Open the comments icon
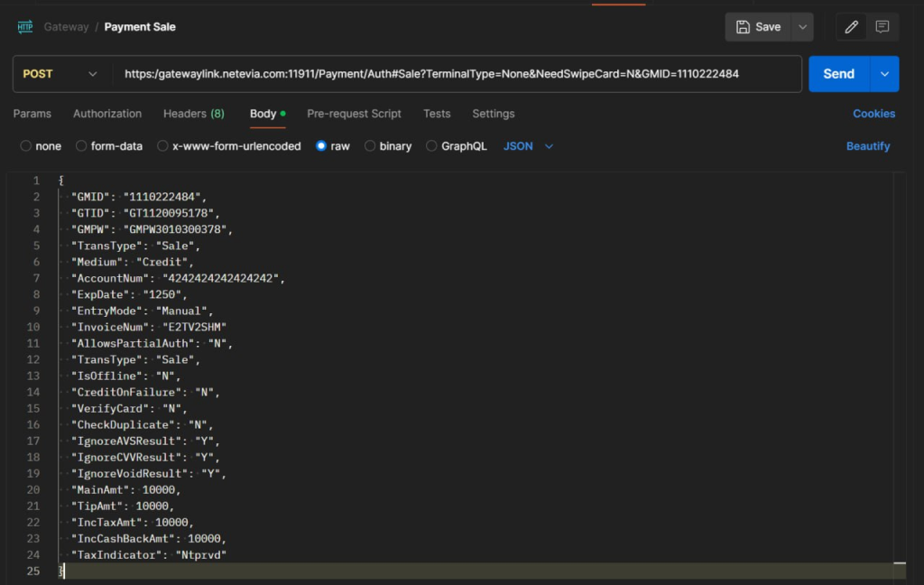Screen dimensions: 924x585 [x=882, y=27]
